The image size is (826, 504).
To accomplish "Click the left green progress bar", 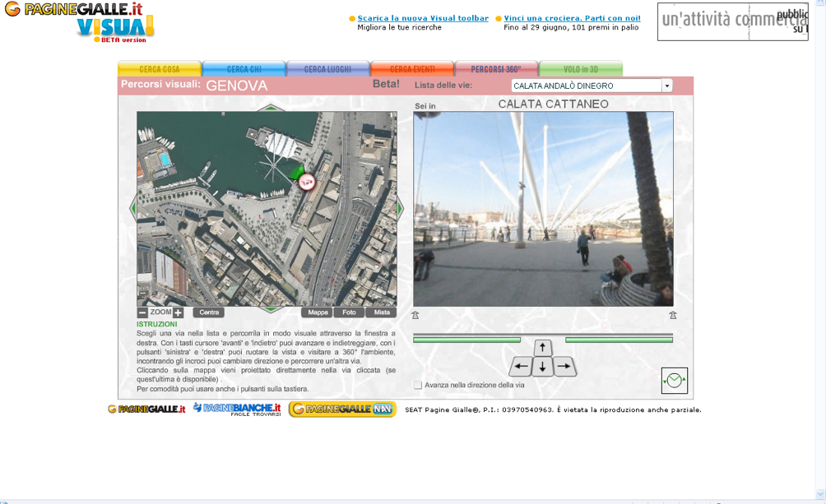I will tap(466, 340).
